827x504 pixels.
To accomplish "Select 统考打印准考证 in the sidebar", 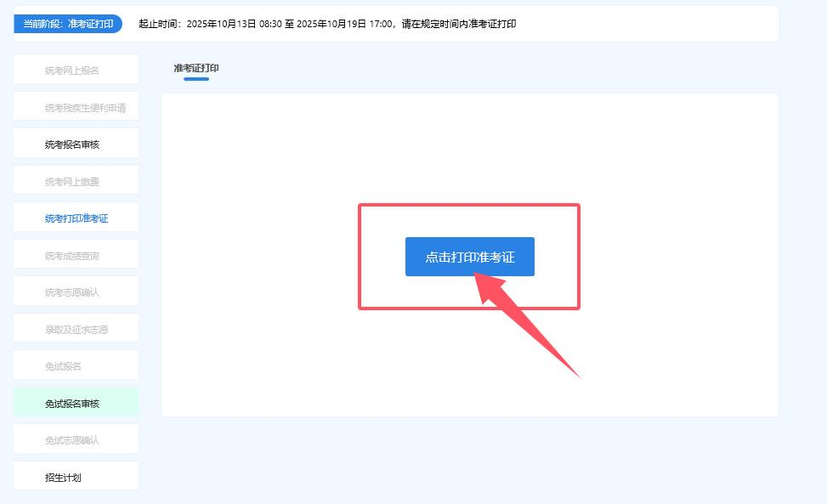I will pyautogui.click(x=76, y=218).
